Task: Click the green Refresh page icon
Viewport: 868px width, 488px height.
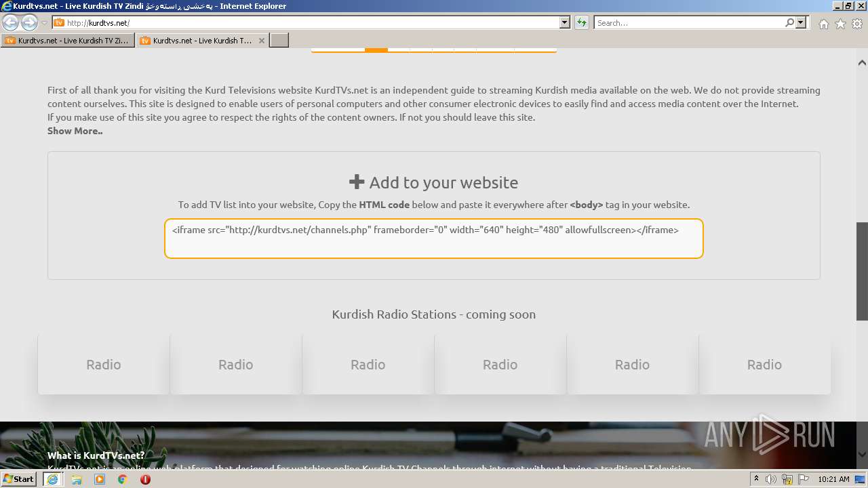Action: (x=582, y=22)
